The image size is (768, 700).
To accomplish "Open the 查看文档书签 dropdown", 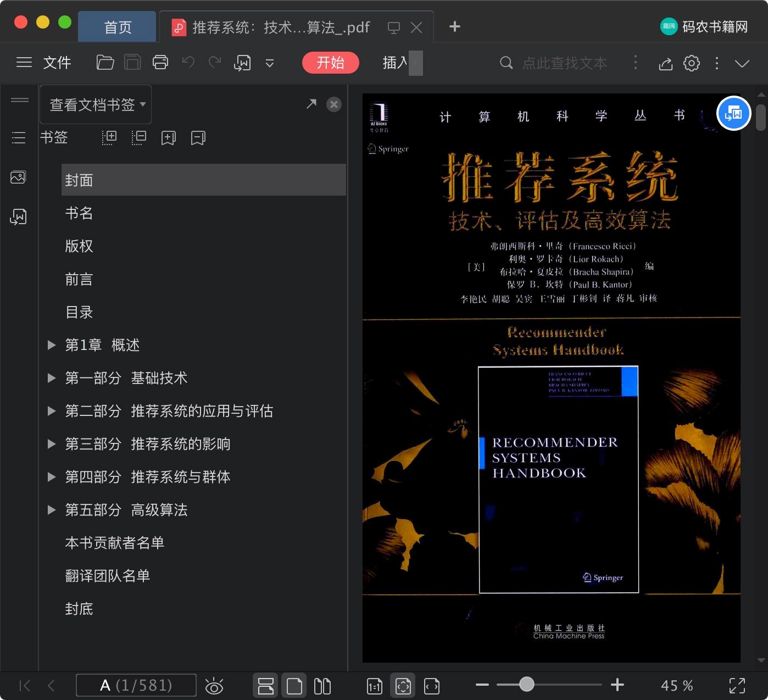I will [x=96, y=104].
